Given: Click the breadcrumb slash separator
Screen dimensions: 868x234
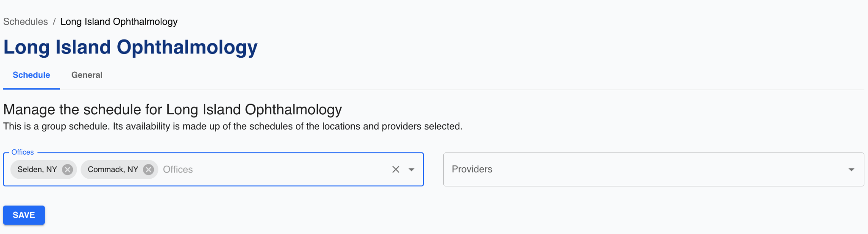Looking at the screenshot, I should [54, 22].
